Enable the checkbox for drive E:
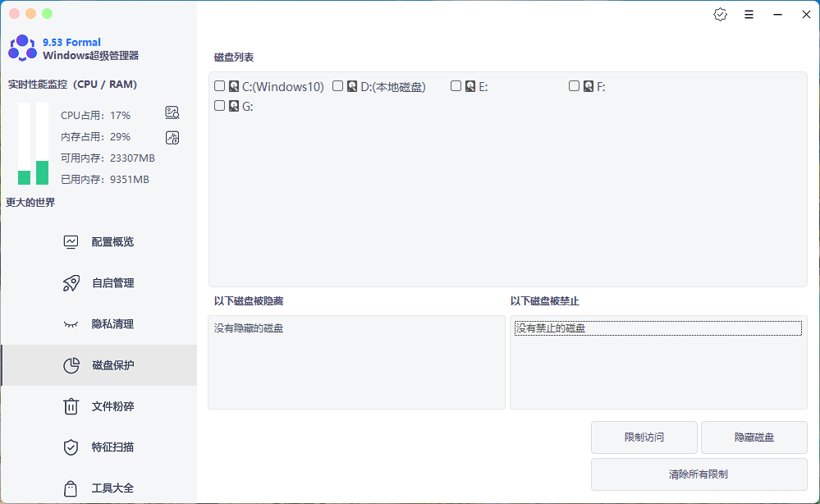820x504 pixels. [x=455, y=85]
